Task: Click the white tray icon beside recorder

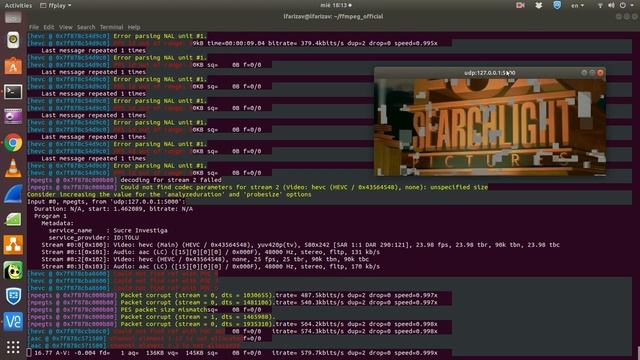Action: [x=539, y=5]
